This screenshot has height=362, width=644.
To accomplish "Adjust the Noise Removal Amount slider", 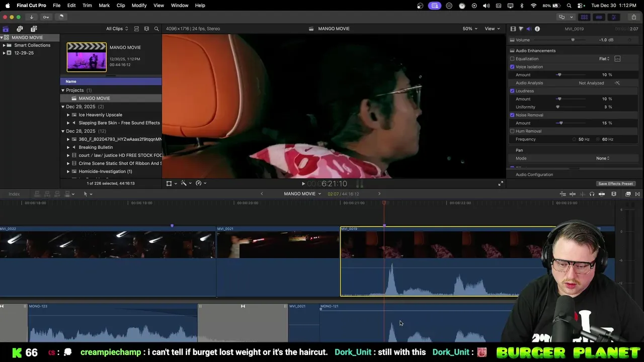I will click(560, 123).
